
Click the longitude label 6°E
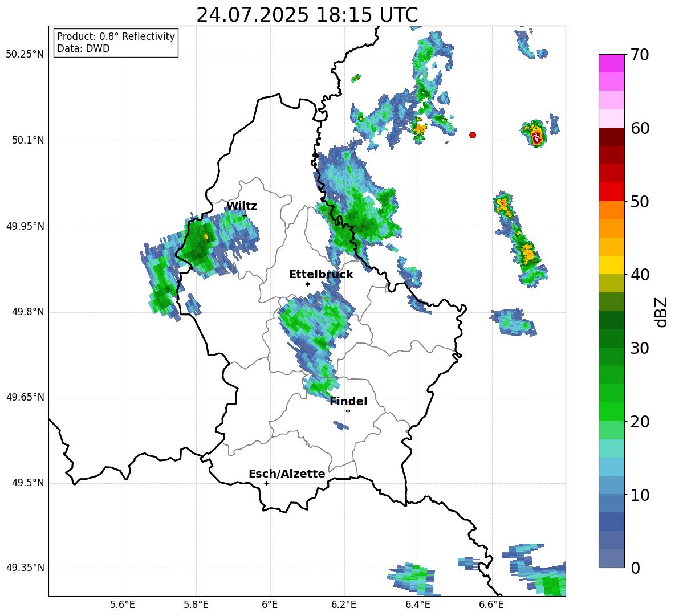click(270, 605)
